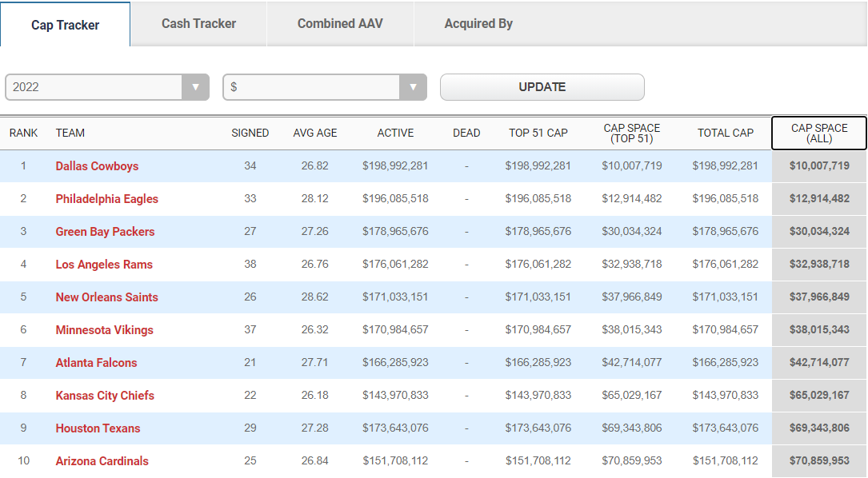Screen dimensions: 868x478
Task: Sort by the SIGNED column header
Action: point(250,133)
